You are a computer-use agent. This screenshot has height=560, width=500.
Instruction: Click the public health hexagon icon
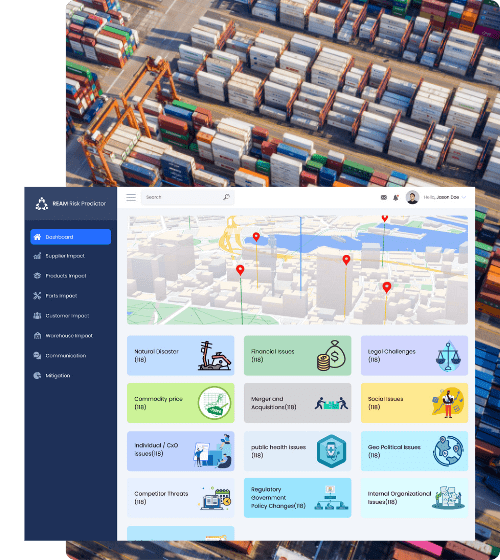(331, 451)
